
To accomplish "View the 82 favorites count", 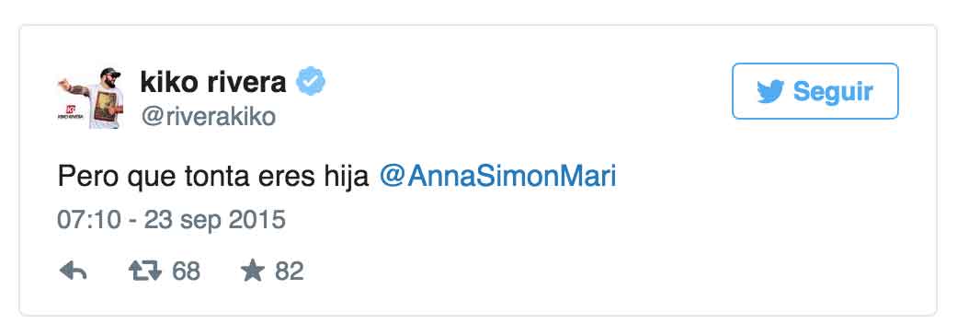I will pos(290,271).
